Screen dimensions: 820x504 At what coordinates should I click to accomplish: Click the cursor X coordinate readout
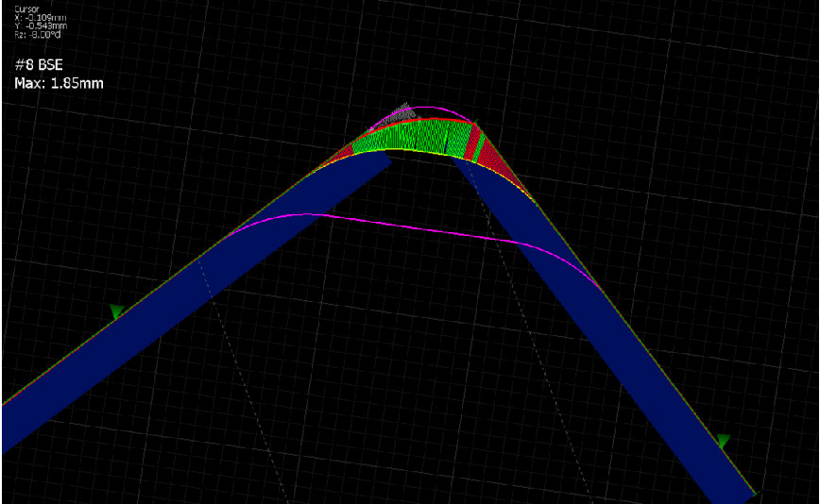[38, 16]
